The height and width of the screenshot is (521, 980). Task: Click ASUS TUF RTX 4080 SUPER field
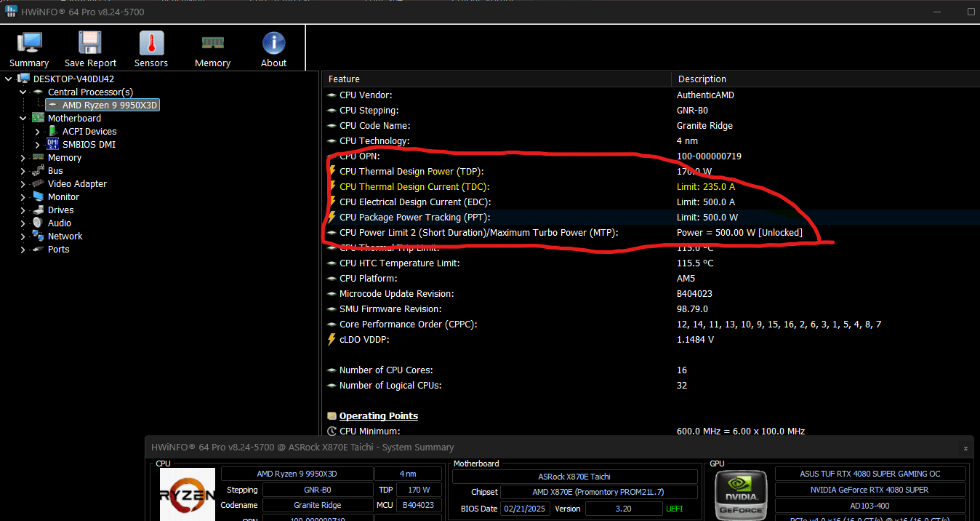870,474
